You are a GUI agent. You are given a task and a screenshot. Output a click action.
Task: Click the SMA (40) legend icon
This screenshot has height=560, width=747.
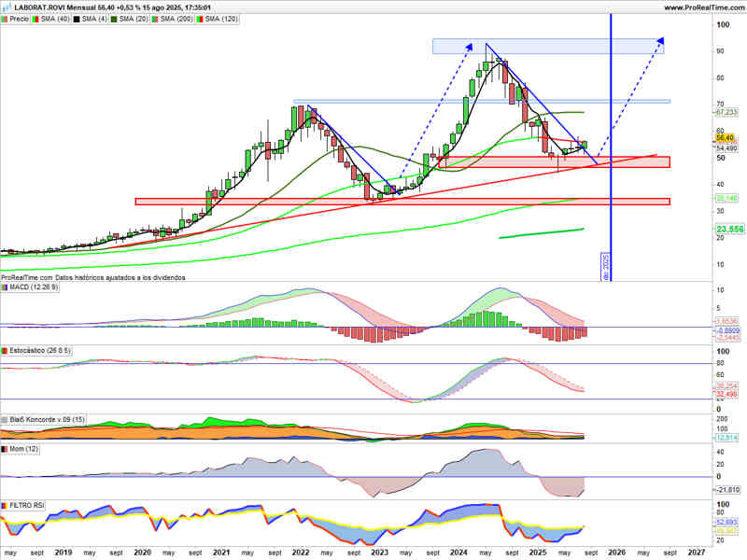coord(35,19)
